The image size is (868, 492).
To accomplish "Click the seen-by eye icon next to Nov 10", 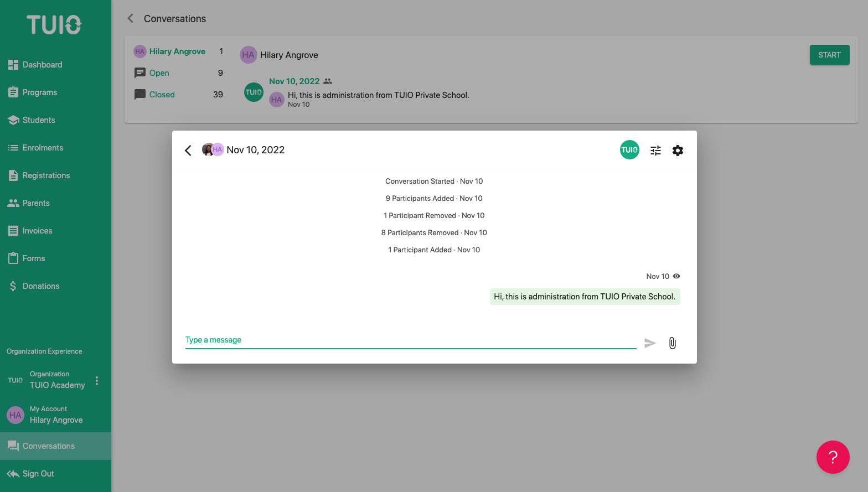I will pos(676,276).
